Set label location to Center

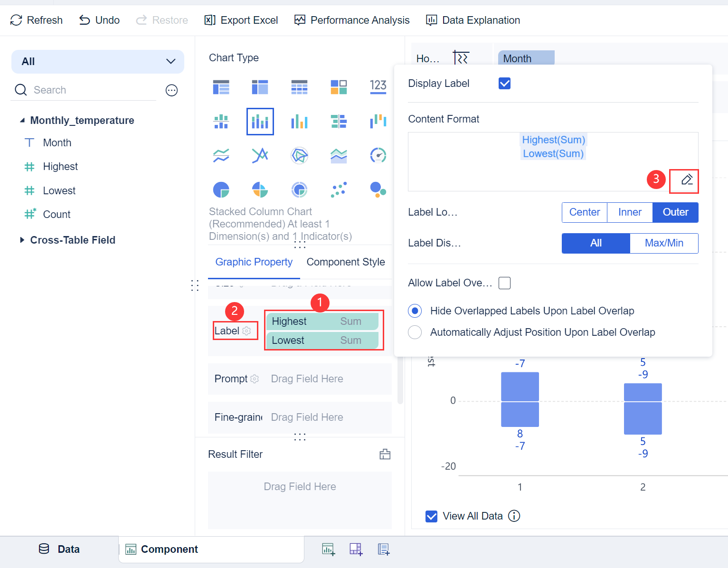click(585, 212)
